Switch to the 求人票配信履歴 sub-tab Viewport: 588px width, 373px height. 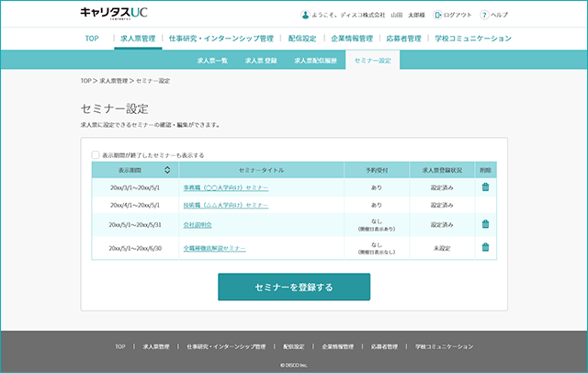(315, 61)
